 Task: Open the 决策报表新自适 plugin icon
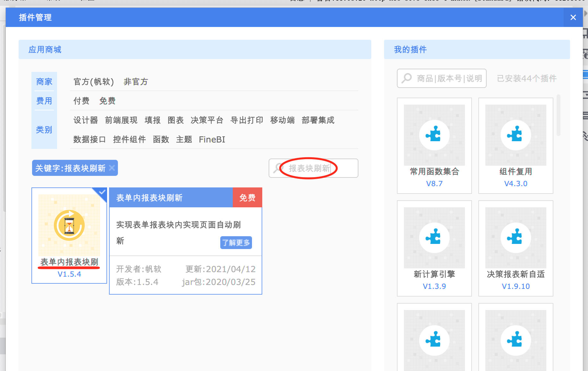click(x=516, y=237)
